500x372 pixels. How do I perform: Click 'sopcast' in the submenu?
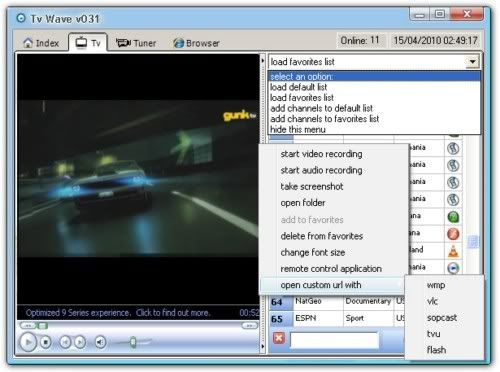442,318
